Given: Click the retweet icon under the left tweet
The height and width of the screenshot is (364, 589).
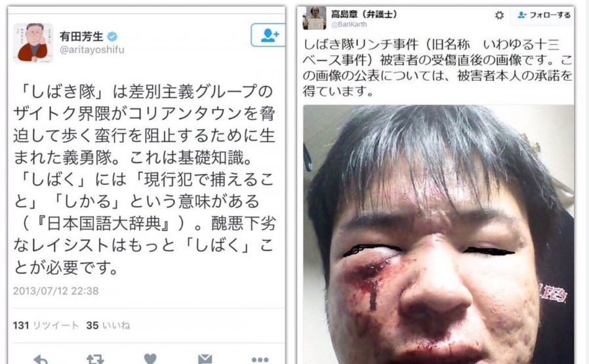Looking at the screenshot, I should [95, 359].
